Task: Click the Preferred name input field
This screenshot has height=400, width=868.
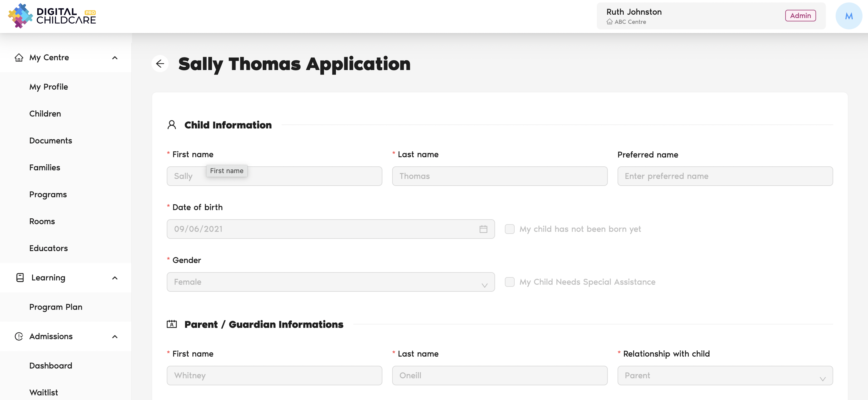Action: (725, 176)
